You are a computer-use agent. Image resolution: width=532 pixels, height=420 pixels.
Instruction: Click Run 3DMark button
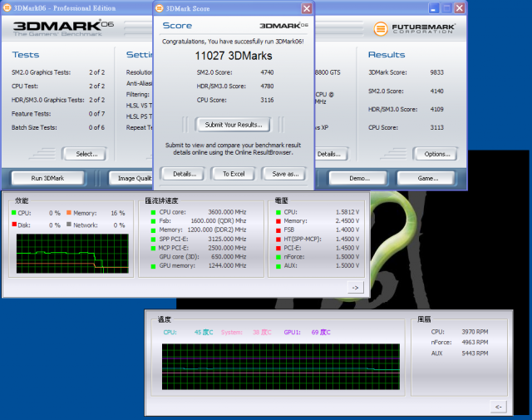(47, 178)
